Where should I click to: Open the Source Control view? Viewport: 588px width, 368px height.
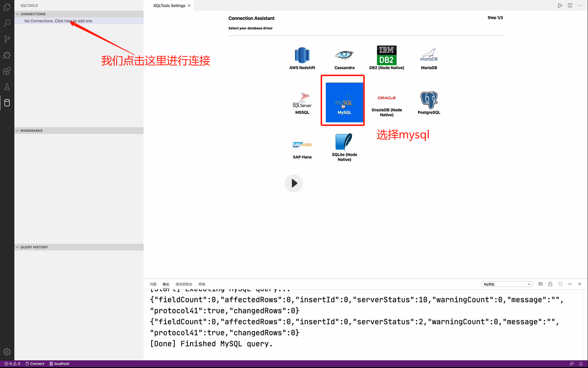click(7, 39)
